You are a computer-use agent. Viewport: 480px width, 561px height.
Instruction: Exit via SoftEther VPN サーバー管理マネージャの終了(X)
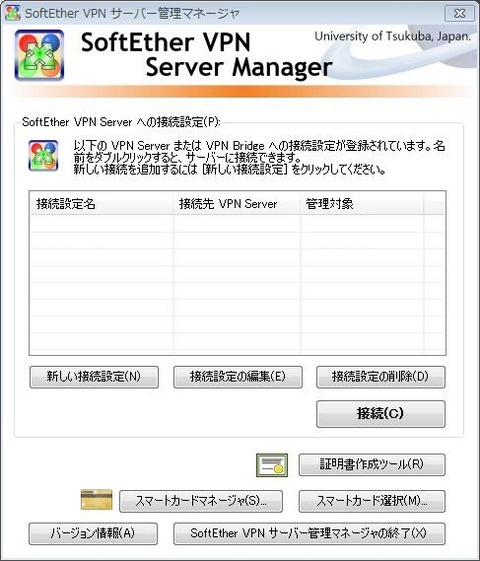pyautogui.click(x=309, y=533)
